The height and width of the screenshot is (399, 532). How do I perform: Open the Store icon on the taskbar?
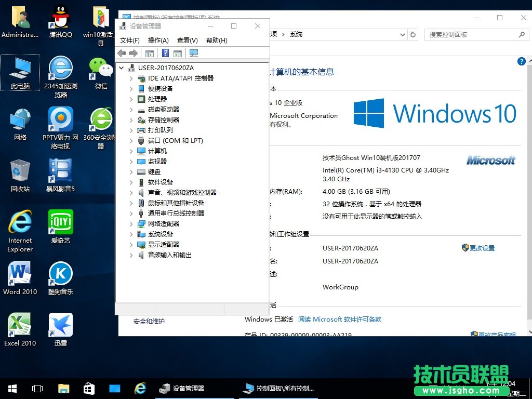pyautogui.click(x=89, y=389)
